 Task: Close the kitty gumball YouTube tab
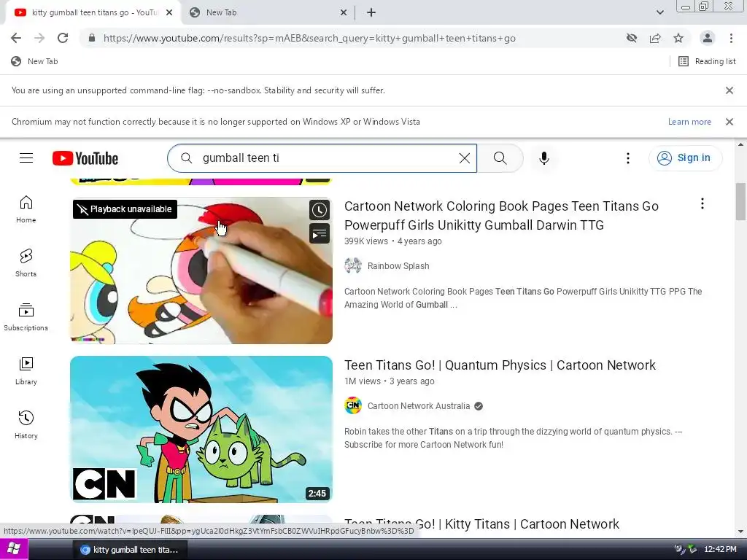point(169,13)
